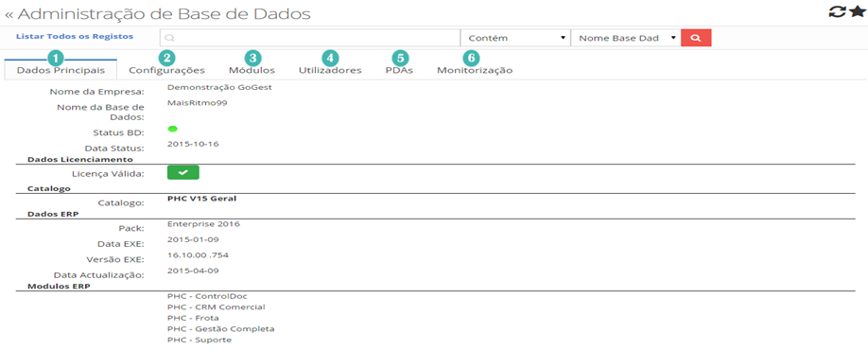
Task: Click the Data Status value 2015-10-16
Action: click(193, 144)
